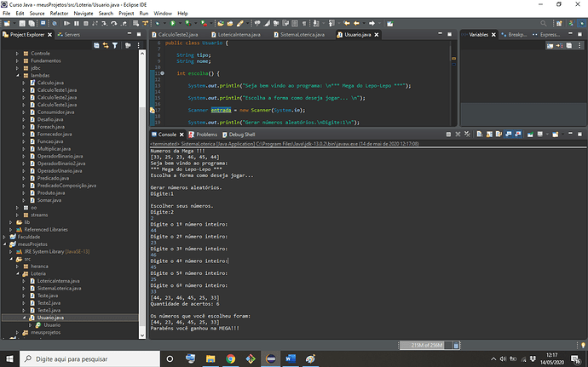This screenshot has height=367, width=588.
Task: Click the Debug bug toolbar icon
Action: (x=157, y=24)
